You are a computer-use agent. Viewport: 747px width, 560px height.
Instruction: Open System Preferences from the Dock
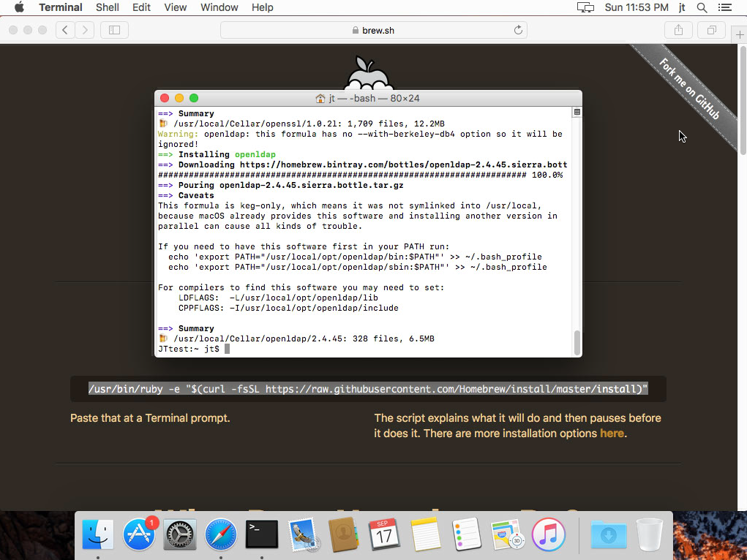coord(179,534)
